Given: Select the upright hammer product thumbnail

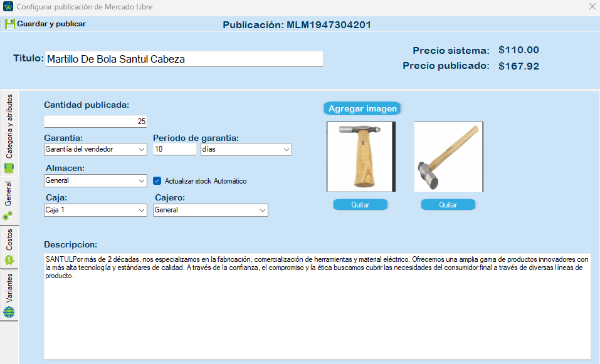Looking at the screenshot, I should [361, 157].
